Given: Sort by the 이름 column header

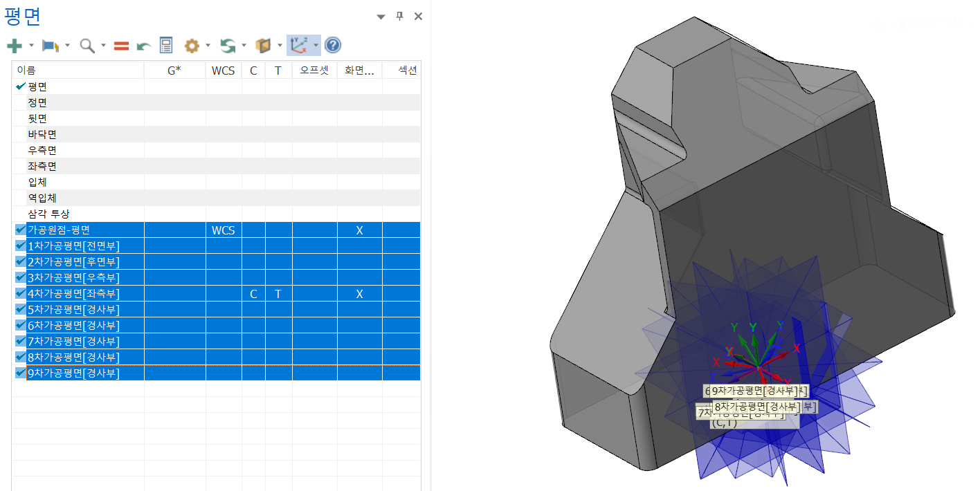Looking at the screenshot, I should click(78, 70).
